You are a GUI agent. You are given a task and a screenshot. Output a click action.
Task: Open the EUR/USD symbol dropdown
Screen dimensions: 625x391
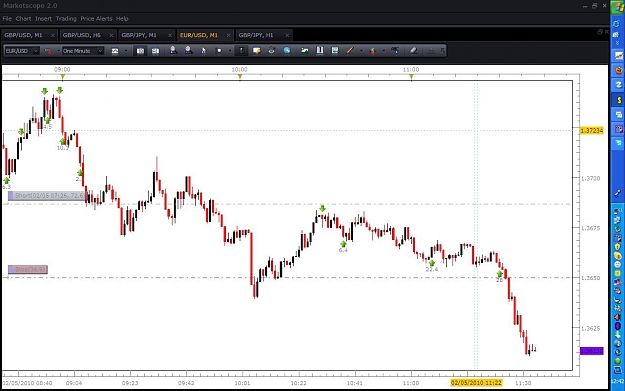(22, 51)
